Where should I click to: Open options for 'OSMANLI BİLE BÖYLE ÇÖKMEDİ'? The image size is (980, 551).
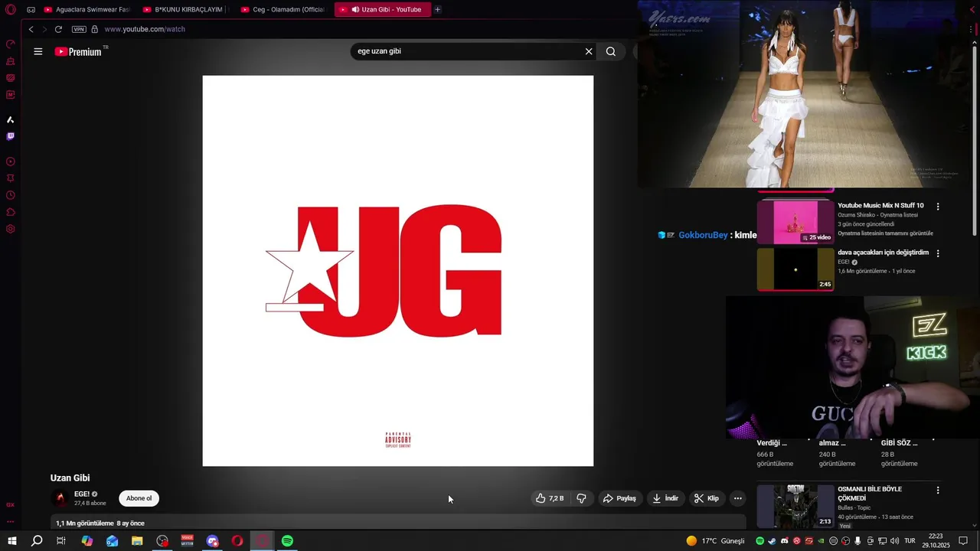point(938,490)
